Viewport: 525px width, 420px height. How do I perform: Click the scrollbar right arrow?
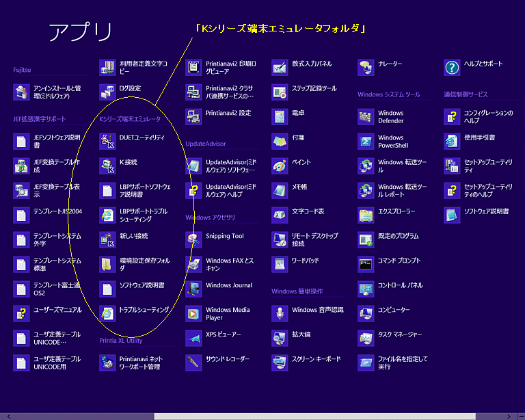pos(509,417)
